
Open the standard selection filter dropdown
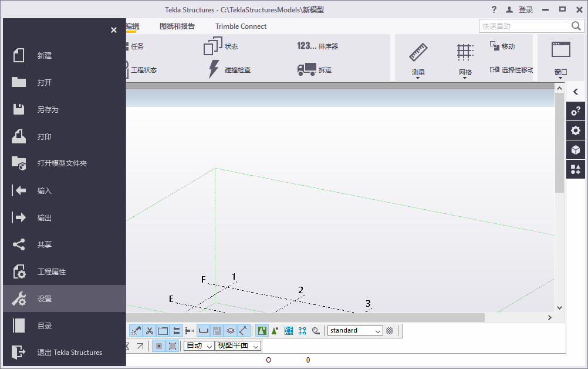(355, 331)
